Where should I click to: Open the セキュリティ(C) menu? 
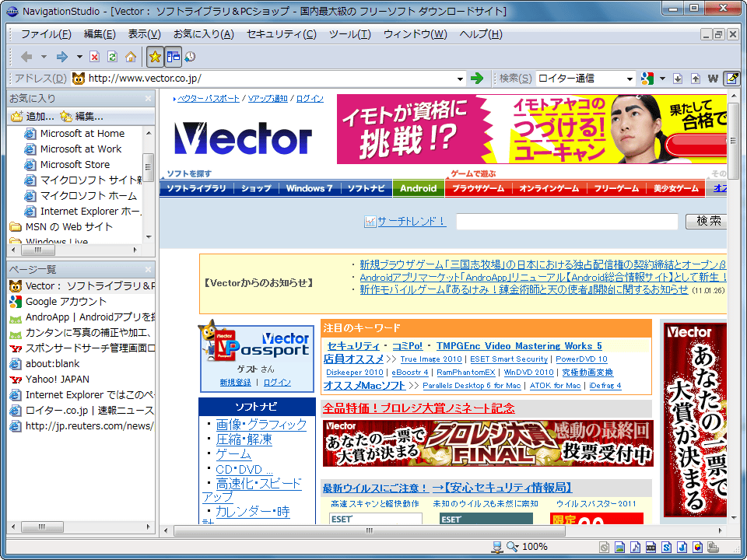pyautogui.click(x=282, y=34)
